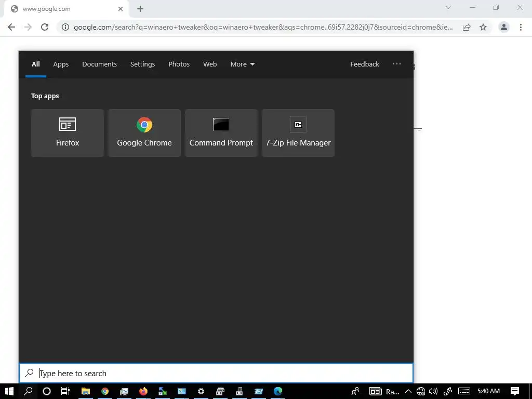Reload the page in Chrome

click(45, 27)
